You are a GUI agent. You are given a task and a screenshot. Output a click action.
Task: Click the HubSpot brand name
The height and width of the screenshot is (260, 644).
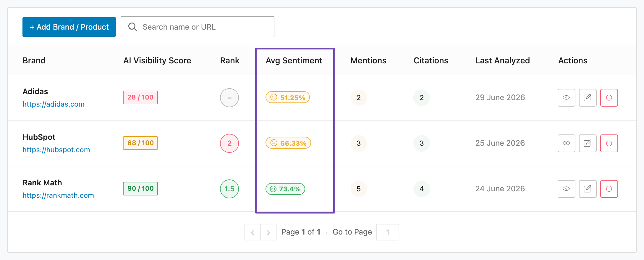pos(39,137)
